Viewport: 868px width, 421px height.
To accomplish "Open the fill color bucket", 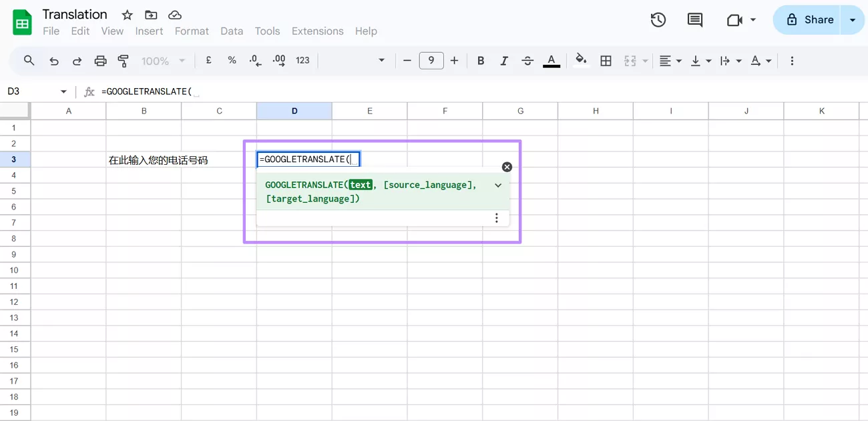I will [x=582, y=61].
